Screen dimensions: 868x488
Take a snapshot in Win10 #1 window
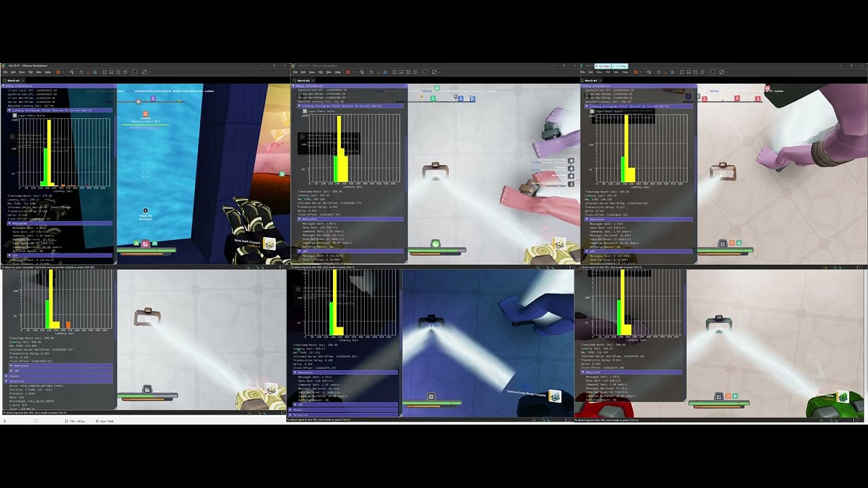(81, 72)
